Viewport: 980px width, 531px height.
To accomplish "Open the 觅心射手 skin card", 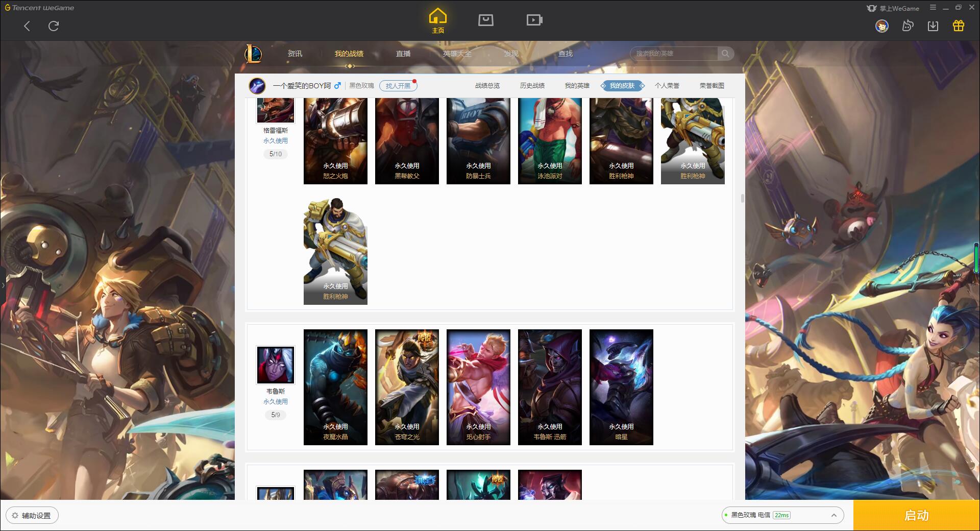I will [x=478, y=387].
